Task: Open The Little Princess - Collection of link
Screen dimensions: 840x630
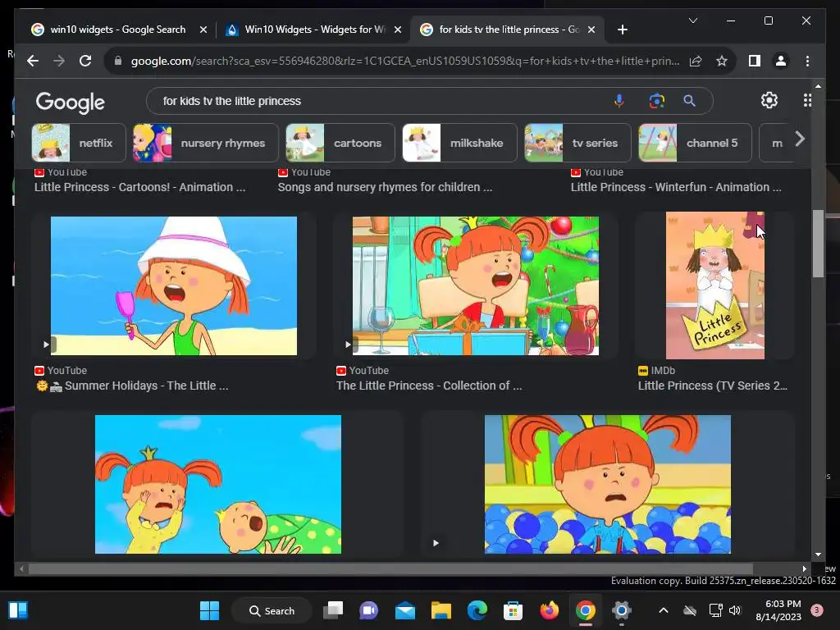Action: point(428,386)
